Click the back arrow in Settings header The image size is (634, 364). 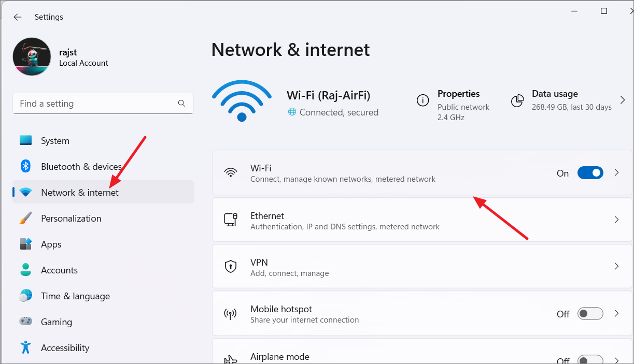pos(18,17)
